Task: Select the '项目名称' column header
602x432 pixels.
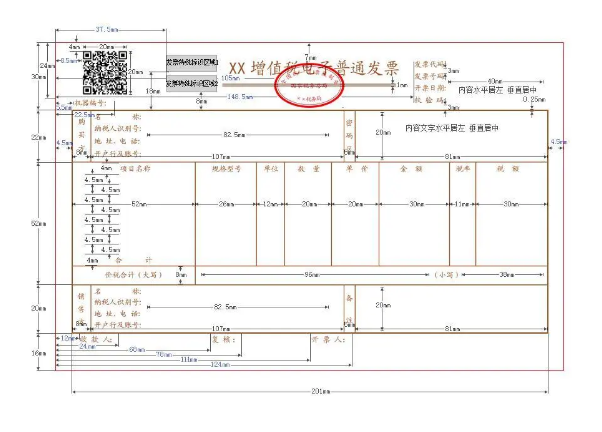Action: pyautogui.click(x=135, y=169)
